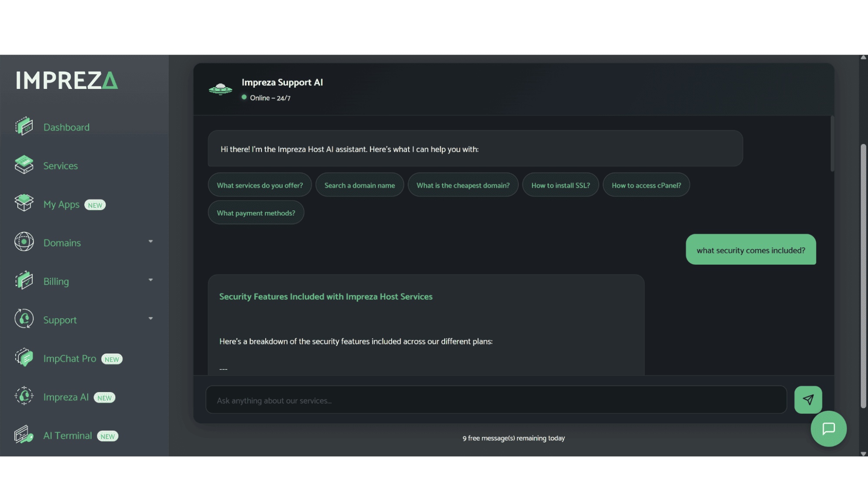The height and width of the screenshot is (488, 868).
Task: Open the floating chat bubble widget
Action: [828, 429]
